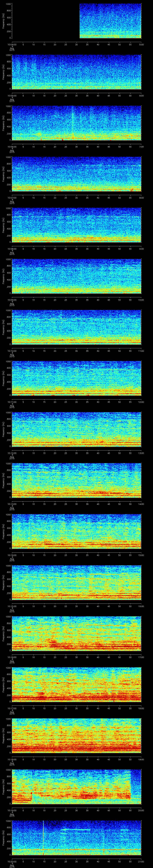Select the spectrogram panel beginning at 10:06:00
This screenshot has width=153, height=868.
(x=76, y=123)
